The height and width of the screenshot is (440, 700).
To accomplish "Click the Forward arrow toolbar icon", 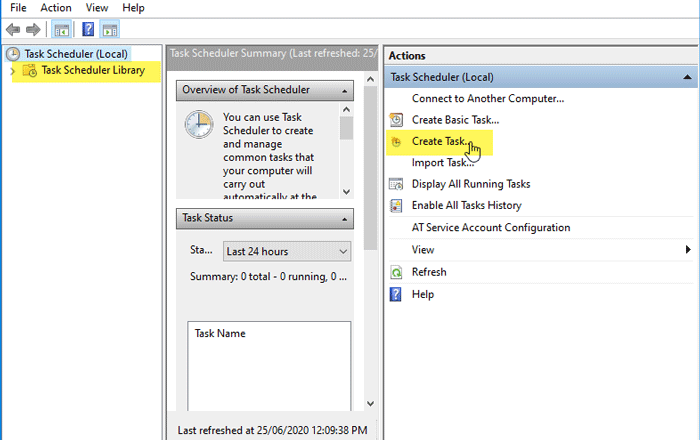I will tap(35, 30).
